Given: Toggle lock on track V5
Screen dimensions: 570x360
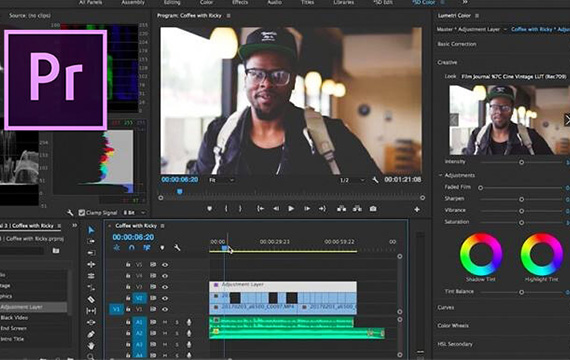Looking at the screenshot, I should (128, 265).
